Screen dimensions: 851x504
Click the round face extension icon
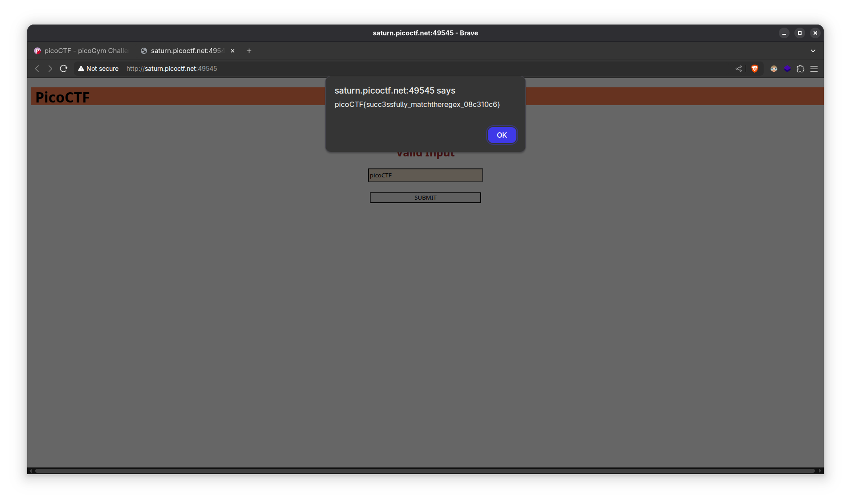[774, 69]
